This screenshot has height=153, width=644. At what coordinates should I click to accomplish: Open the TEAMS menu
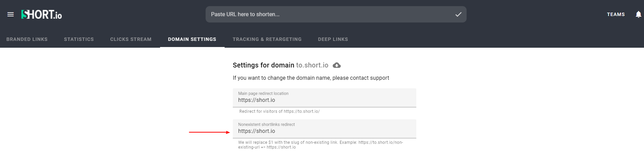pos(616,14)
